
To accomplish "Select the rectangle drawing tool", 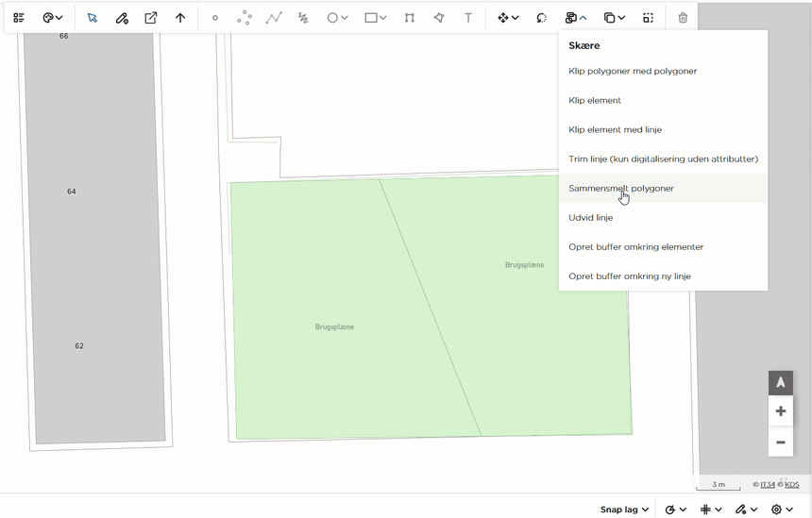I will [x=371, y=18].
